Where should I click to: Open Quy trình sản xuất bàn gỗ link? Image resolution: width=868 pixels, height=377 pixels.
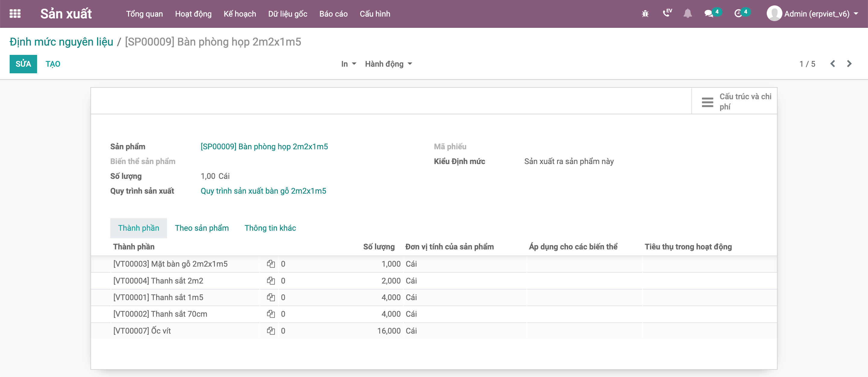point(263,191)
